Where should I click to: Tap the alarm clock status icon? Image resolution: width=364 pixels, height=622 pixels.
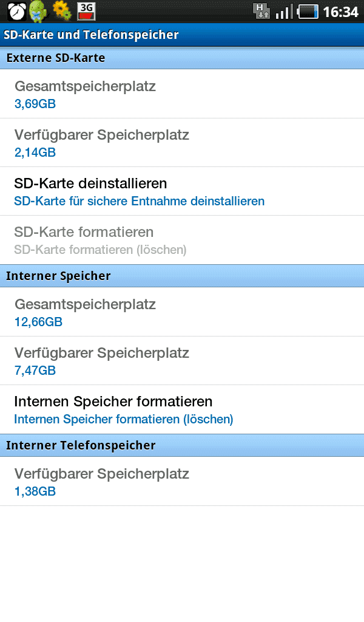coord(16,11)
